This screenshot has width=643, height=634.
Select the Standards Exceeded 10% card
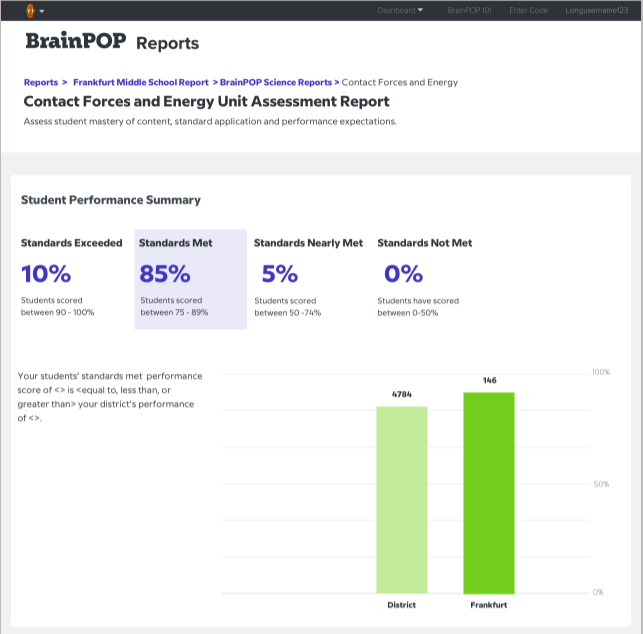tap(72, 278)
